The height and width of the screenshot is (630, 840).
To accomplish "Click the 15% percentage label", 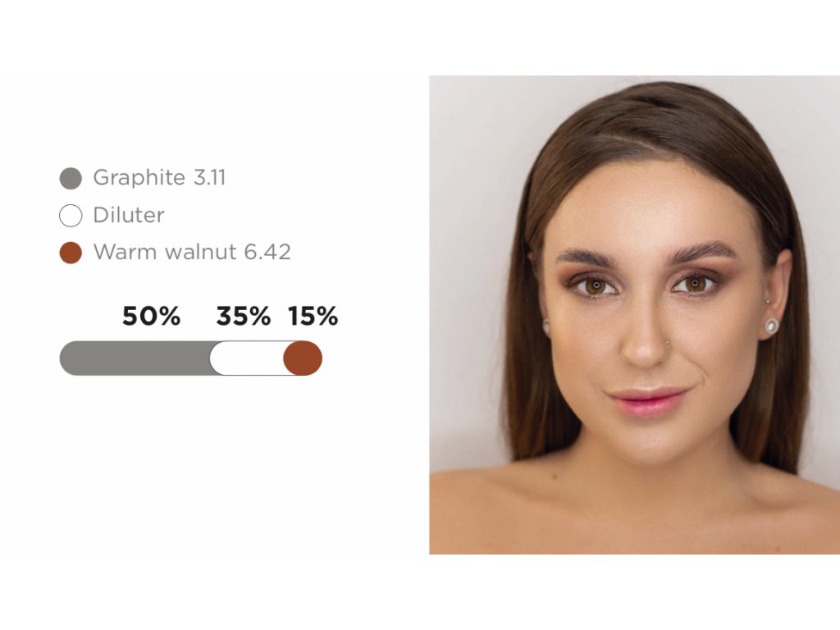I will point(313,316).
